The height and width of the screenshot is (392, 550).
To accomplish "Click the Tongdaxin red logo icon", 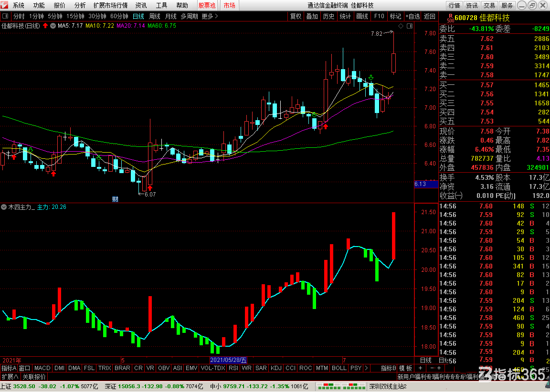I will (5, 5).
